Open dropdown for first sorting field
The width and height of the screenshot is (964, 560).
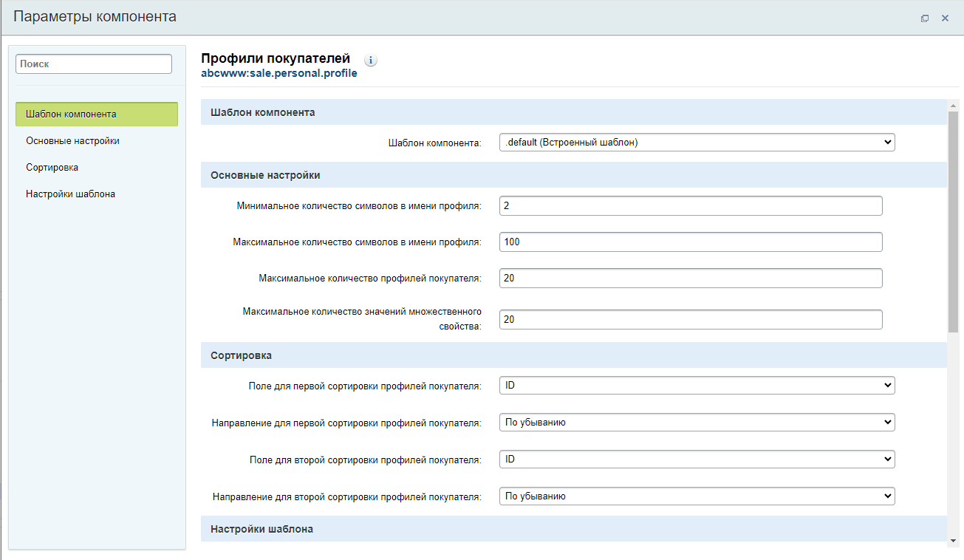[x=697, y=385]
